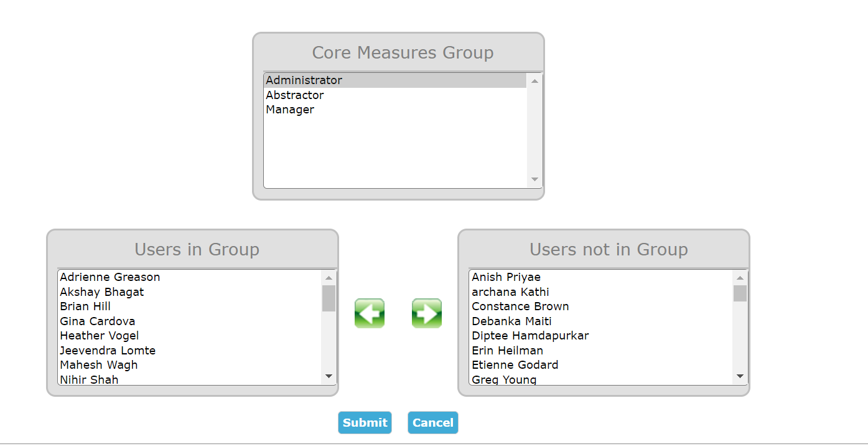
Task: Select Etienne Godard in Users not in Group
Action: (x=601, y=365)
